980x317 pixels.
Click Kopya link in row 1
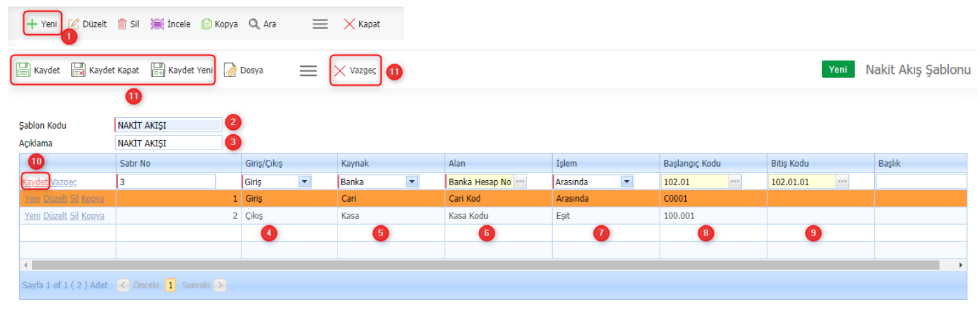pyautogui.click(x=93, y=199)
